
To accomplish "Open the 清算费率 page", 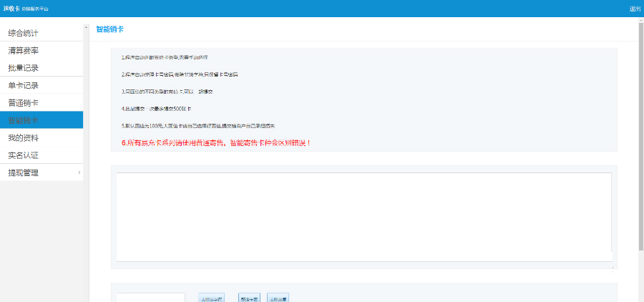I will point(23,51).
